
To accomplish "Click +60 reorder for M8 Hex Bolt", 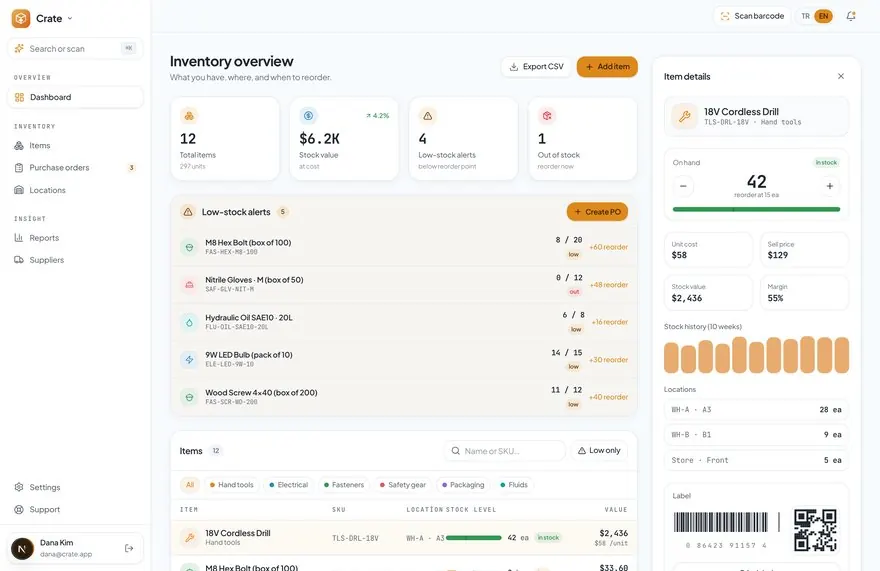I will click(608, 247).
